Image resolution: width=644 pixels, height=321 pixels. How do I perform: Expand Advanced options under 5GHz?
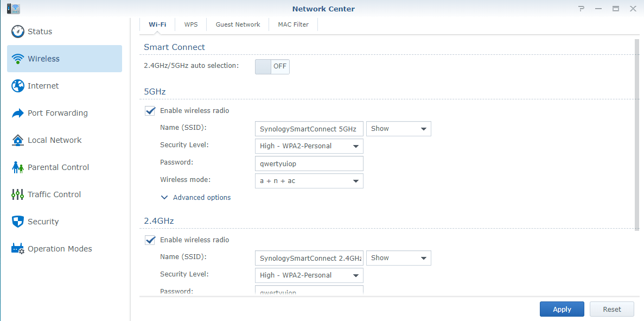(x=196, y=198)
